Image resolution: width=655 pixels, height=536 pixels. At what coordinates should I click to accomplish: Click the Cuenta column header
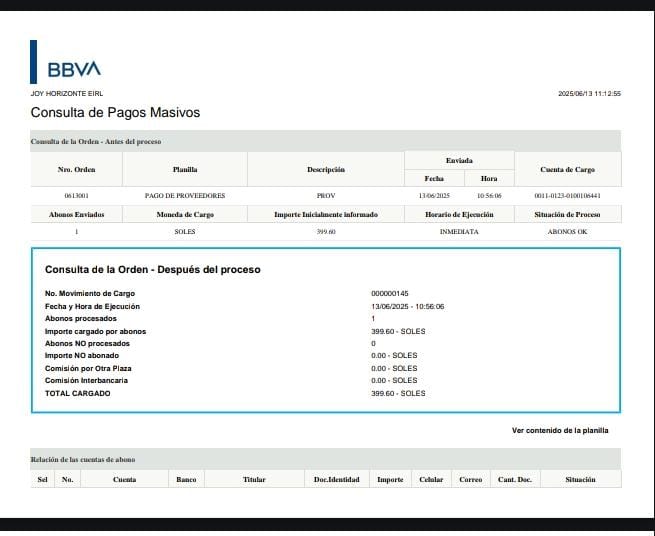pyautogui.click(x=124, y=480)
